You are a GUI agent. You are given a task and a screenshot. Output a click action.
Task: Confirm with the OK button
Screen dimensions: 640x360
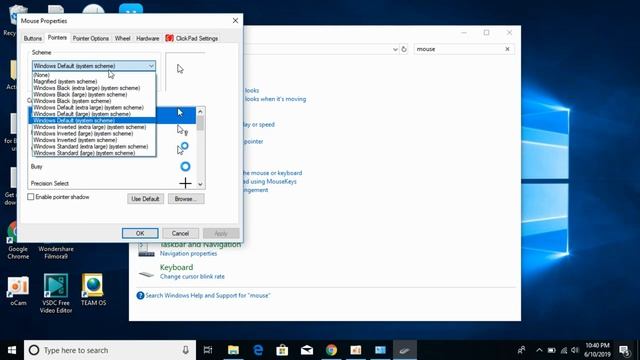coord(140,233)
